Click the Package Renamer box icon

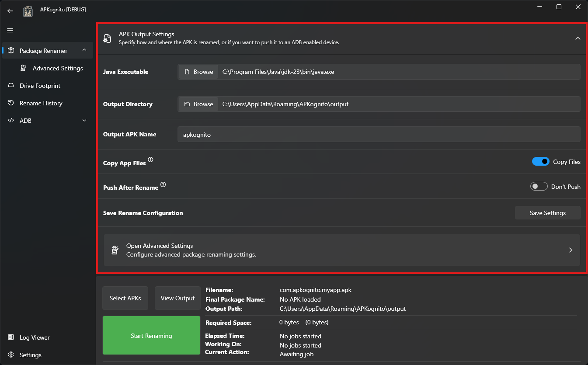point(11,51)
